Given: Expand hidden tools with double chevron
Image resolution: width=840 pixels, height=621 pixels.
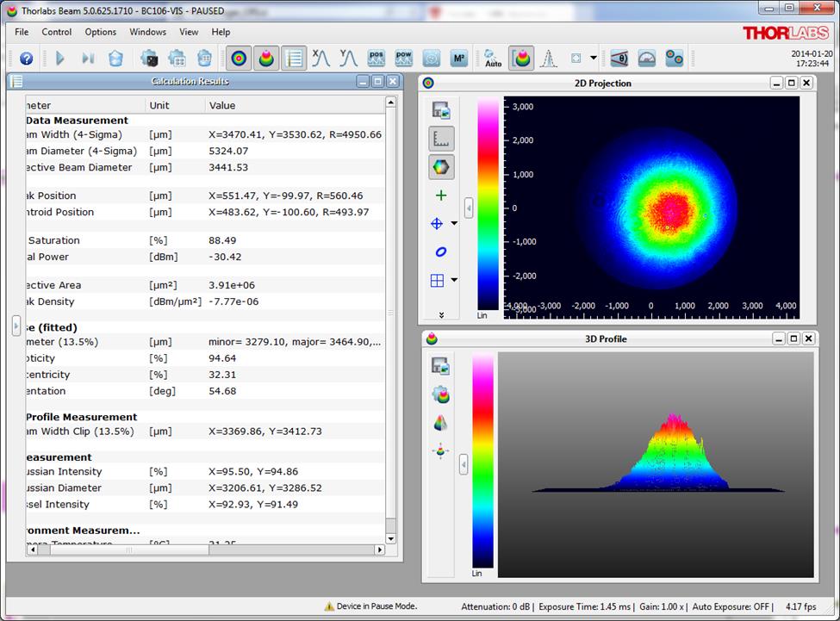Looking at the screenshot, I should pos(441,315).
